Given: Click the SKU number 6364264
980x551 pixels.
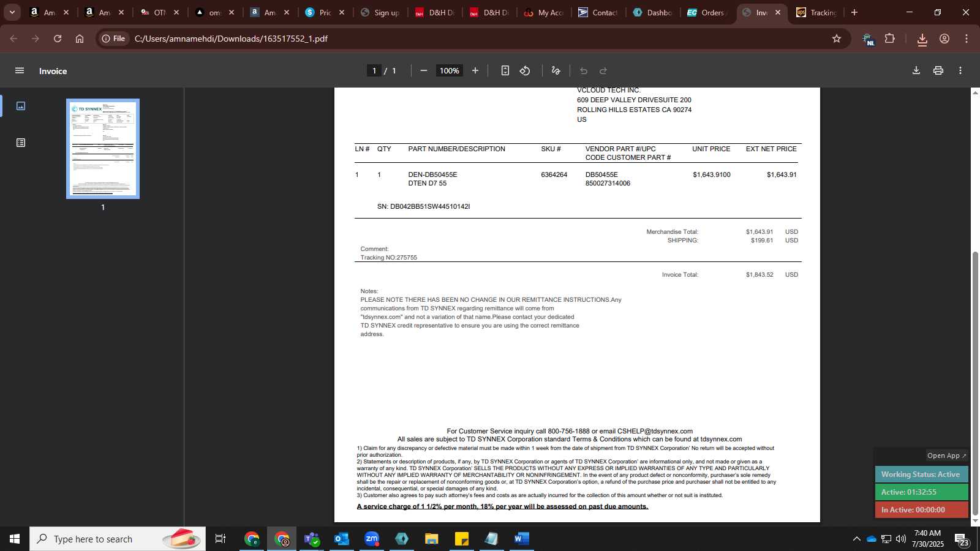Looking at the screenshot, I should [x=554, y=175].
